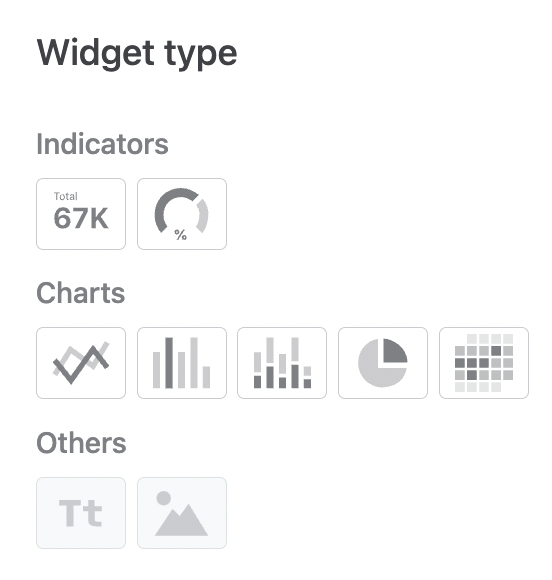
Task: Click the dark zigzag line in line chart
Action: pos(81,364)
